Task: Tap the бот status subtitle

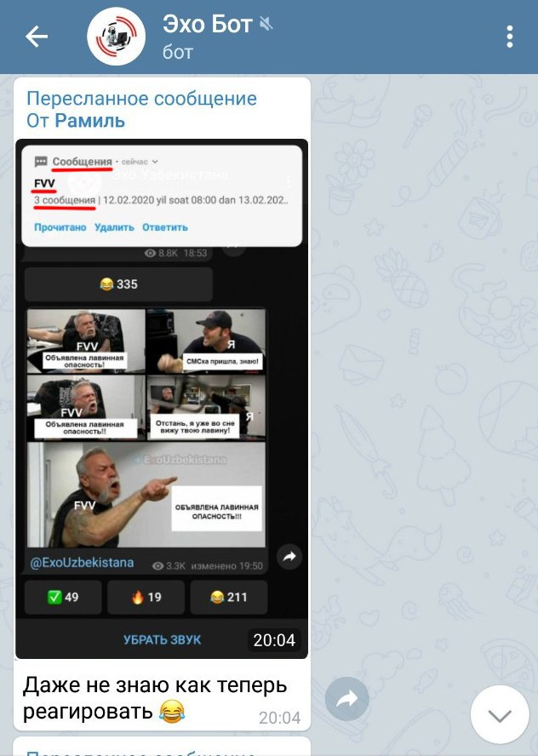Action: click(178, 52)
